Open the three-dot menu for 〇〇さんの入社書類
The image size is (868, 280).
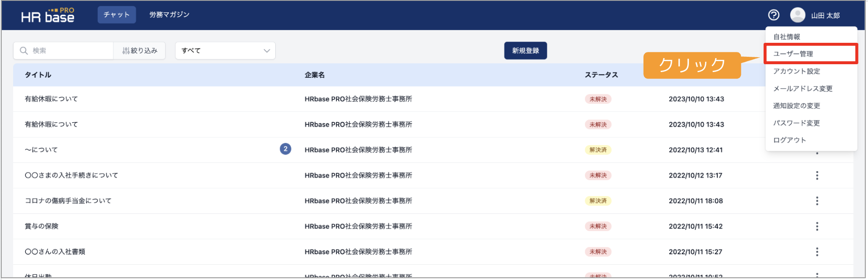817,252
